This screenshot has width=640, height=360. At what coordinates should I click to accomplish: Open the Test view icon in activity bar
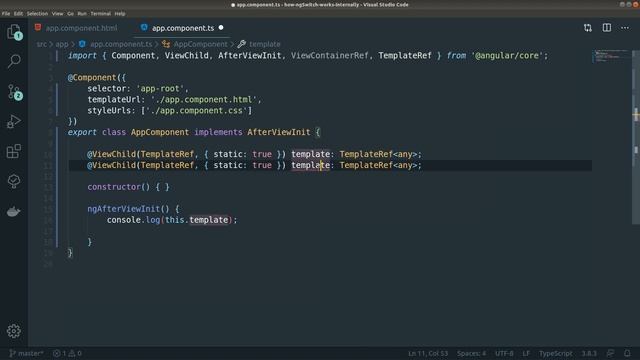click(14, 181)
